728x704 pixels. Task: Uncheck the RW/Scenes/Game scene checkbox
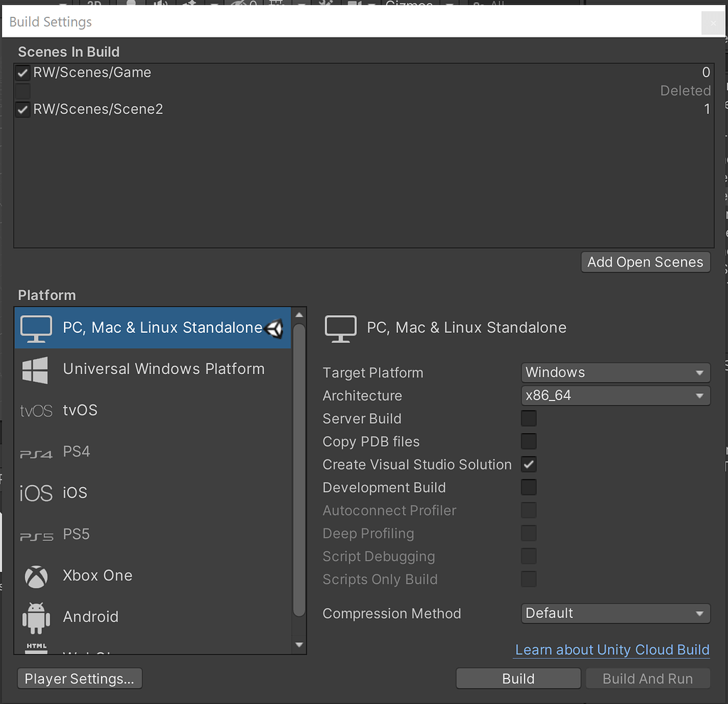(x=23, y=73)
